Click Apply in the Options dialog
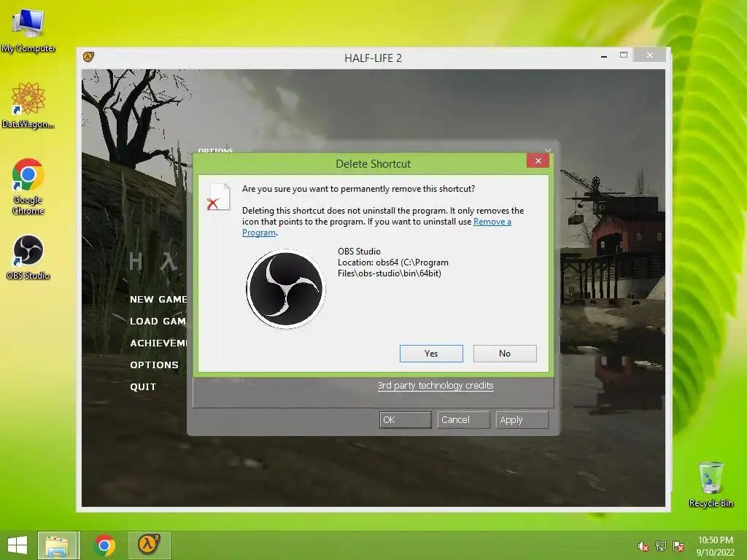Image resolution: width=747 pixels, height=560 pixels. click(522, 419)
